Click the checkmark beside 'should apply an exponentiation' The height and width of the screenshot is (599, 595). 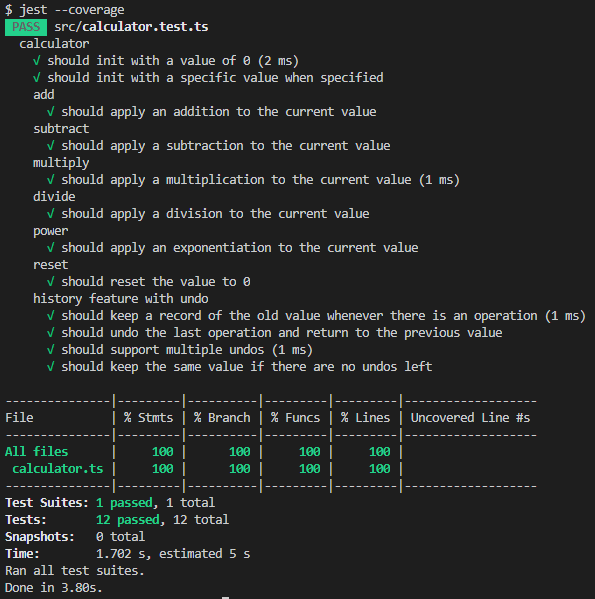click(x=50, y=248)
